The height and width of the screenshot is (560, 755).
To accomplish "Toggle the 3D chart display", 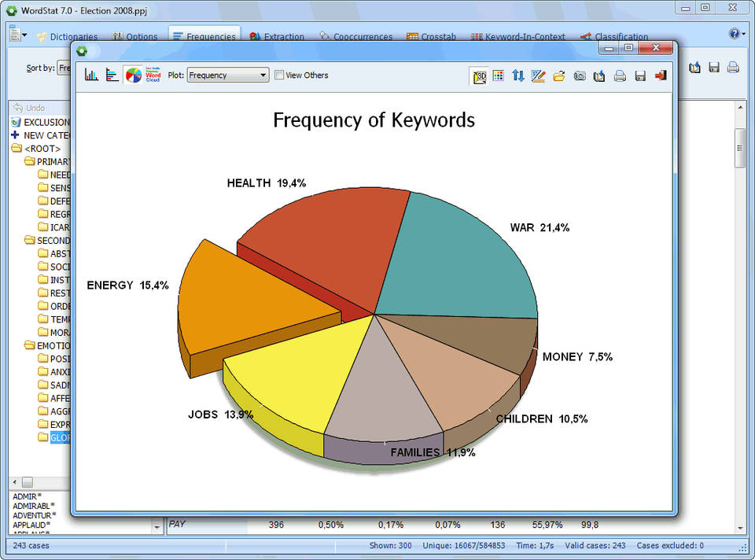I will coord(480,76).
